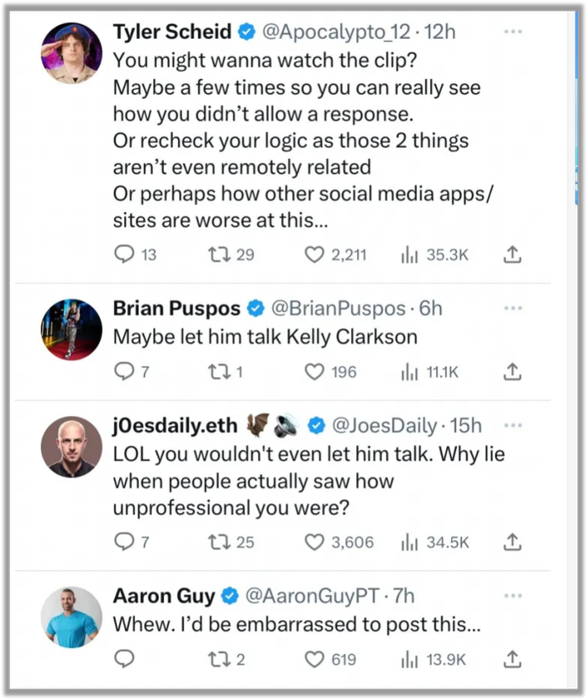This screenshot has width=588, height=700.
Task: Share the j0esdaily.eth tweet
Action: 513,542
